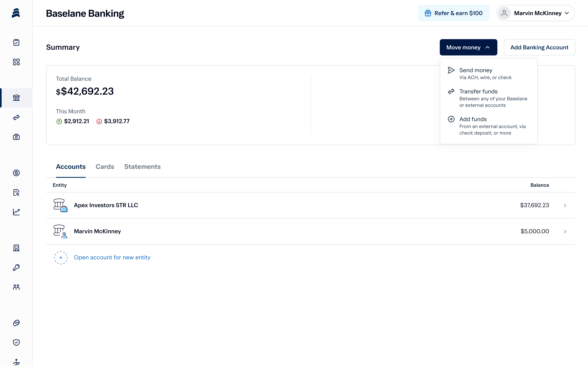The image size is (588, 367).
Task: Open the dashboard grid sidebar icon
Action: 16,62
